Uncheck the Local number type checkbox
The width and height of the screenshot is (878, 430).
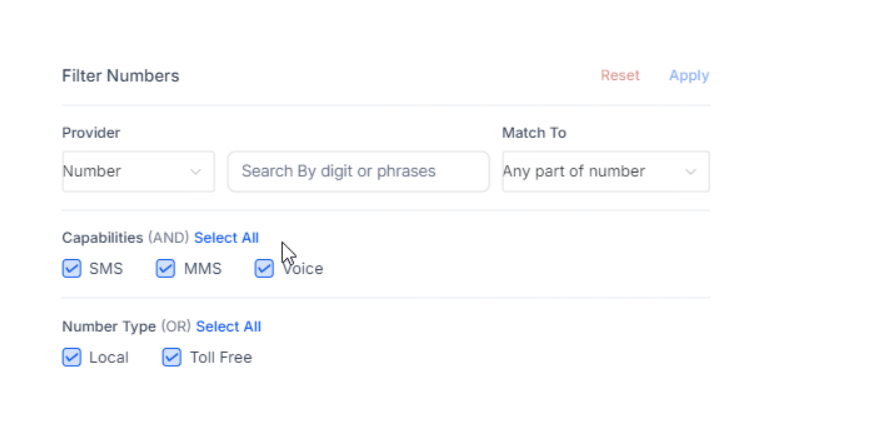(x=72, y=357)
